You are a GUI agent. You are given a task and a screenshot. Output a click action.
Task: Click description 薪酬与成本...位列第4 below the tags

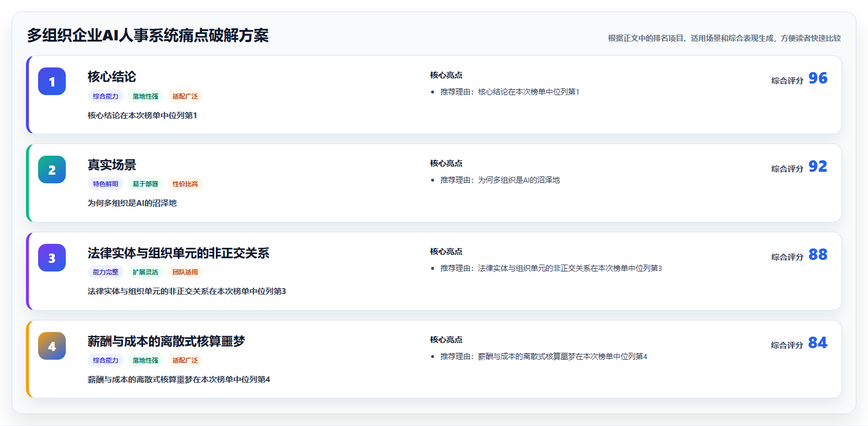point(179,380)
